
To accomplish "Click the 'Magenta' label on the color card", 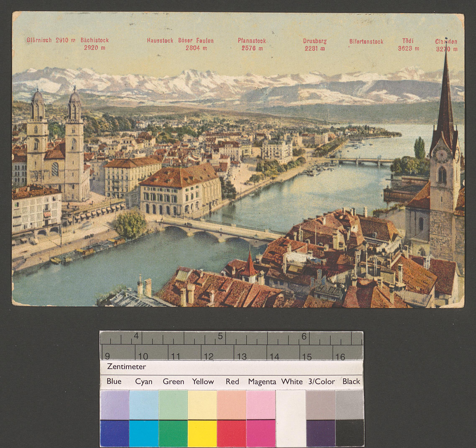I will [x=262, y=382].
